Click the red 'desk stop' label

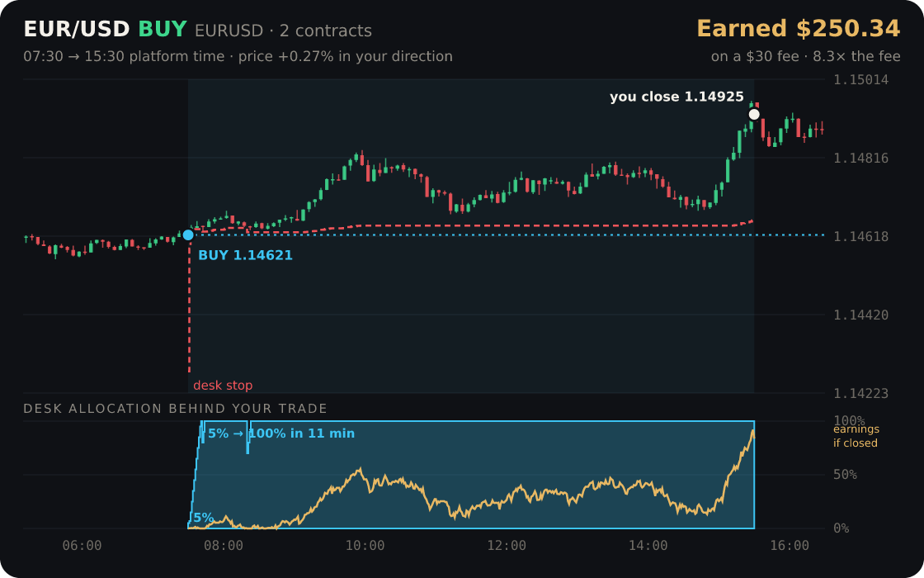coord(223,385)
